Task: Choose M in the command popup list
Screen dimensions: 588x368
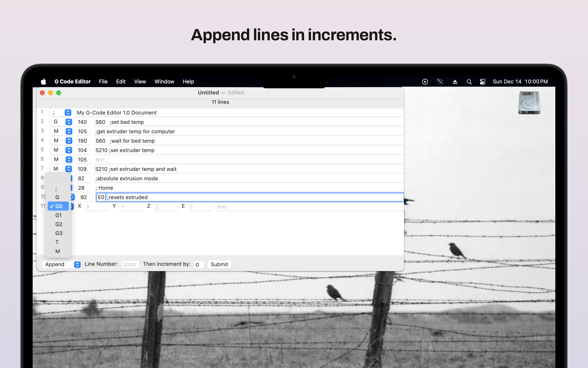Action: click(58, 251)
